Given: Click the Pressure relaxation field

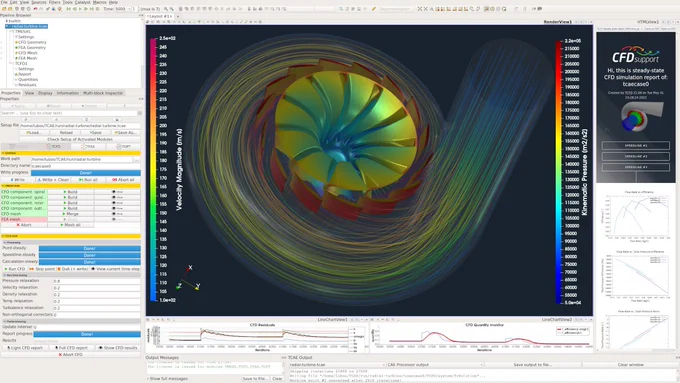Looking at the screenshot, I should [96, 281].
